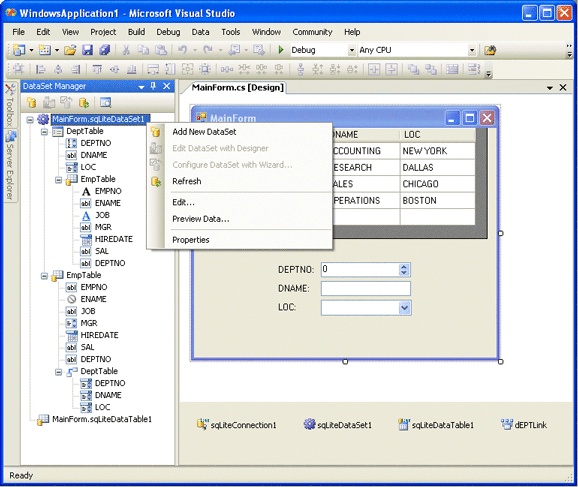Open the Build menu
Viewport: 578px width, 487px height.
136,32
